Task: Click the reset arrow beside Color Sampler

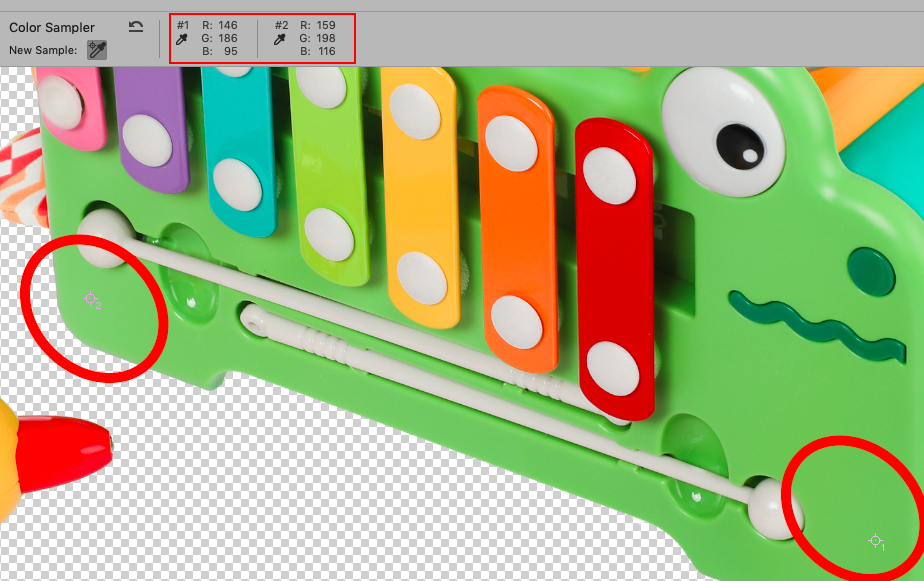Action: 136,27
